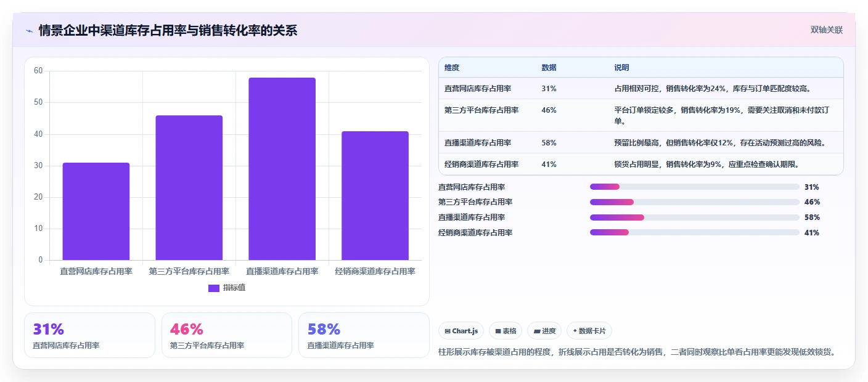
Task: Click the 说明 table column header
Action: click(x=621, y=68)
